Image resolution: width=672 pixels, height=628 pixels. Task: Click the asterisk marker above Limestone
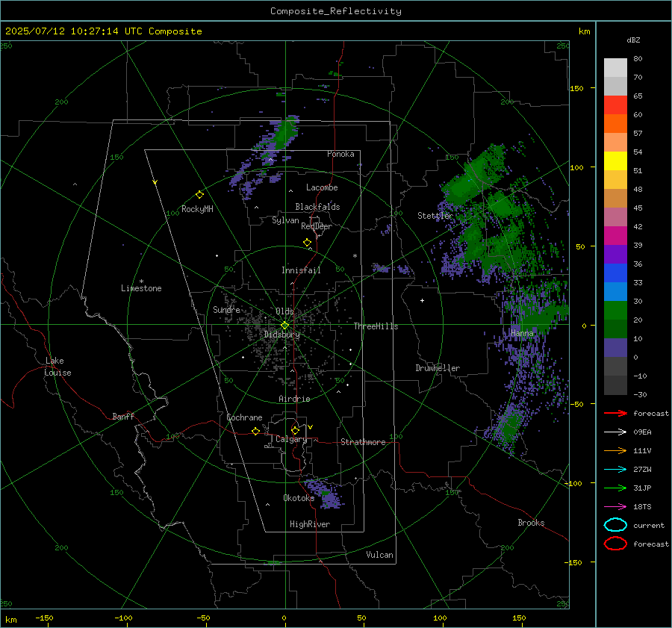141,282
